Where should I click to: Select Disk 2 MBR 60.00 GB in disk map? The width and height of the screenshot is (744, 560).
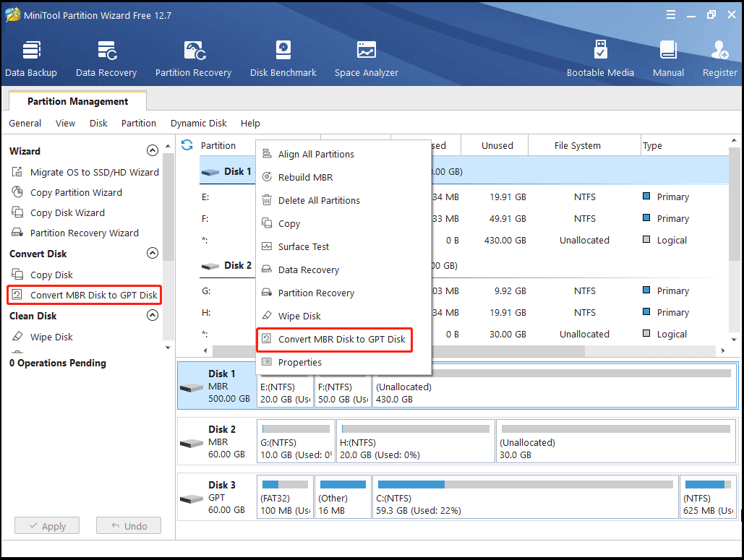click(x=217, y=441)
